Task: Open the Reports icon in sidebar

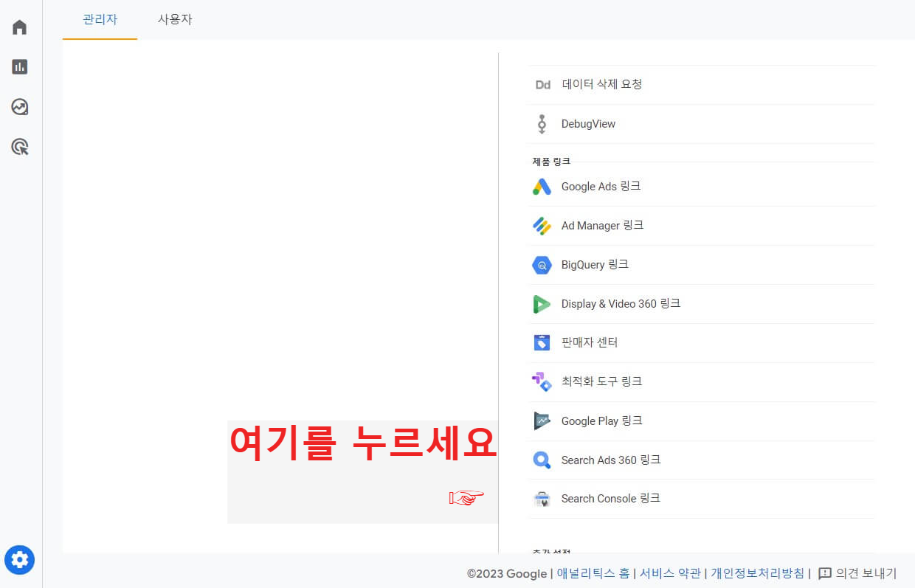Action: click(19, 66)
